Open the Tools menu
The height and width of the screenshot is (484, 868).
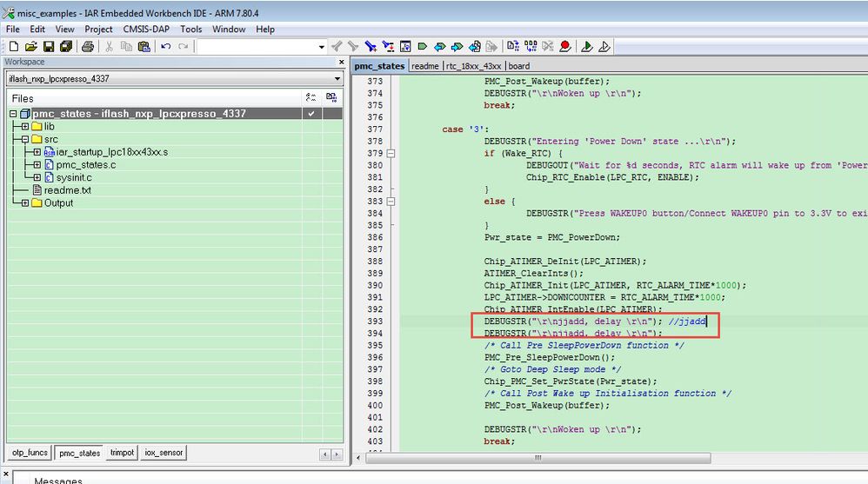(191, 30)
